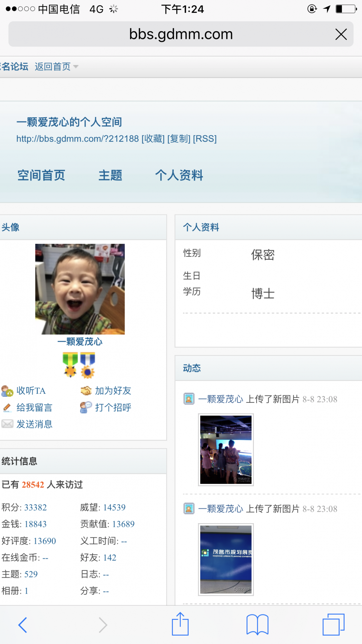Open the 茂名市规划展览 uploaded photo thumbnail
Image resolution: width=362 pixels, height=644 pixels.
[x=226, y=559]
